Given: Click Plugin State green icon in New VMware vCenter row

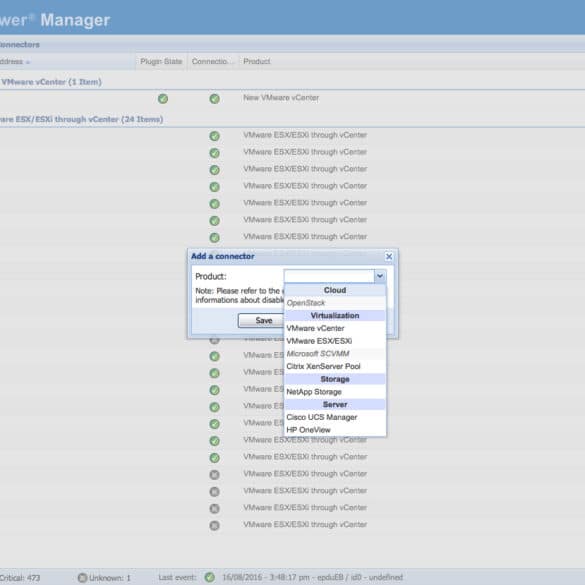Looking at the screenshot, I should tap(163, 98).
